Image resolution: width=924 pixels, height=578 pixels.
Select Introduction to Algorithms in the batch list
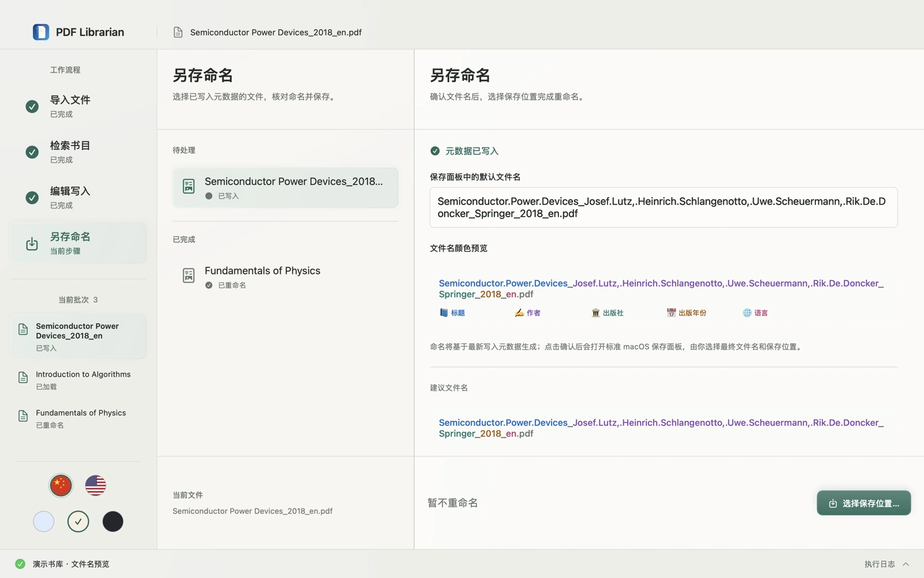[x=78, y=380]
